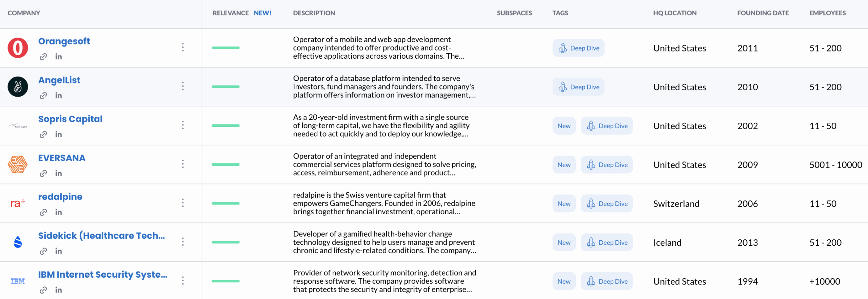
Task: Click AngelList's website link icon
Action: pos(43,96)
